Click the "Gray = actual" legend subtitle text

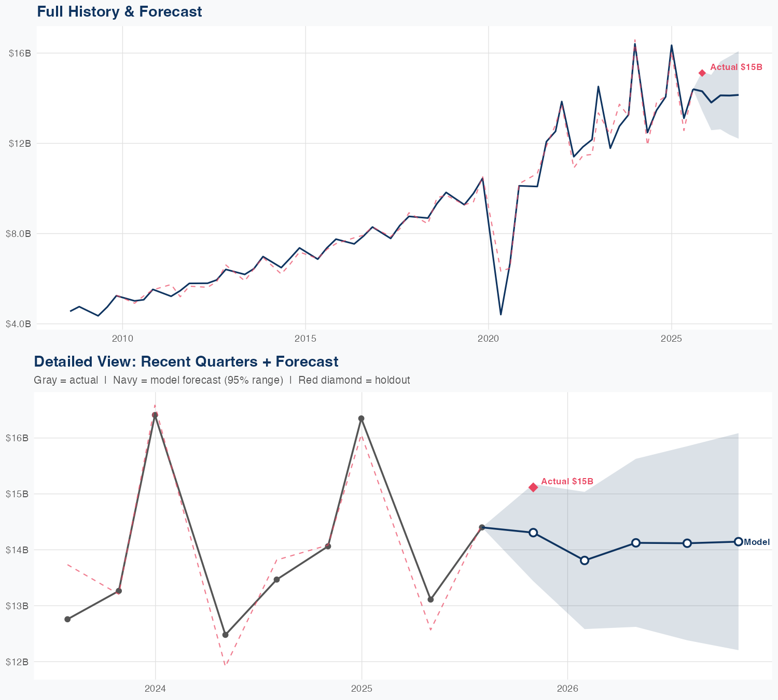[66, 380]
